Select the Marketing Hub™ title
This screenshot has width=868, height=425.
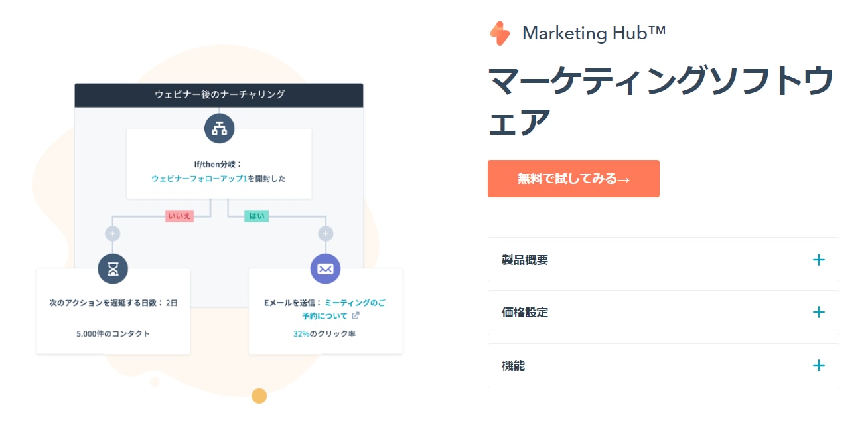[594, 33]
